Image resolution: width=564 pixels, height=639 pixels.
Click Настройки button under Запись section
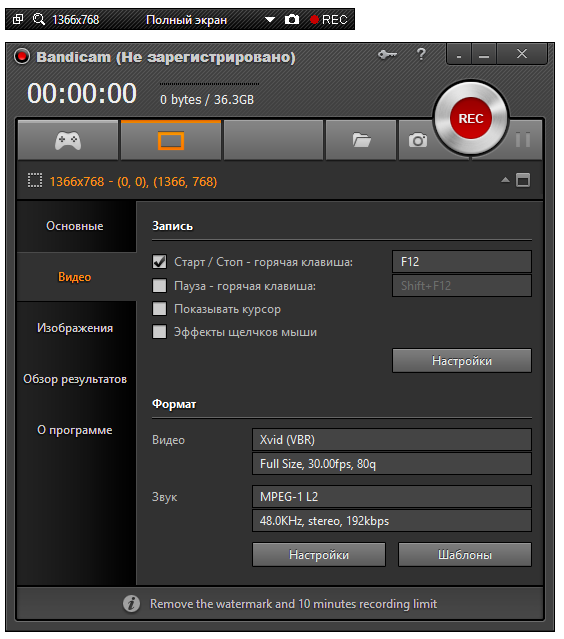[462, 361]
